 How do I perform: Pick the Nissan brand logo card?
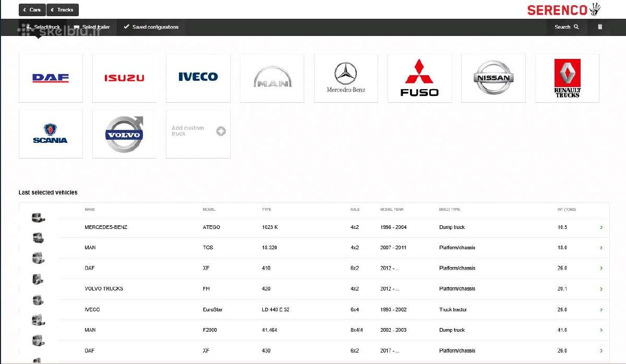[x=493, y=78]
